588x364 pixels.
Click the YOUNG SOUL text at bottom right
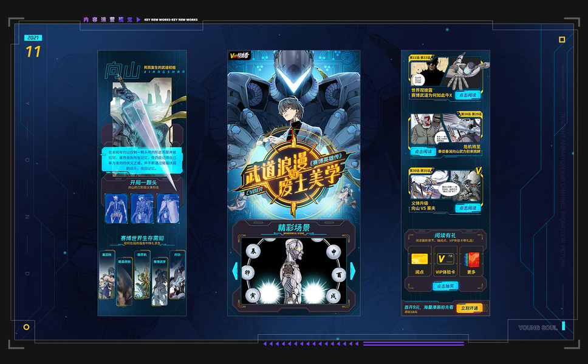[x=538, y=328]
